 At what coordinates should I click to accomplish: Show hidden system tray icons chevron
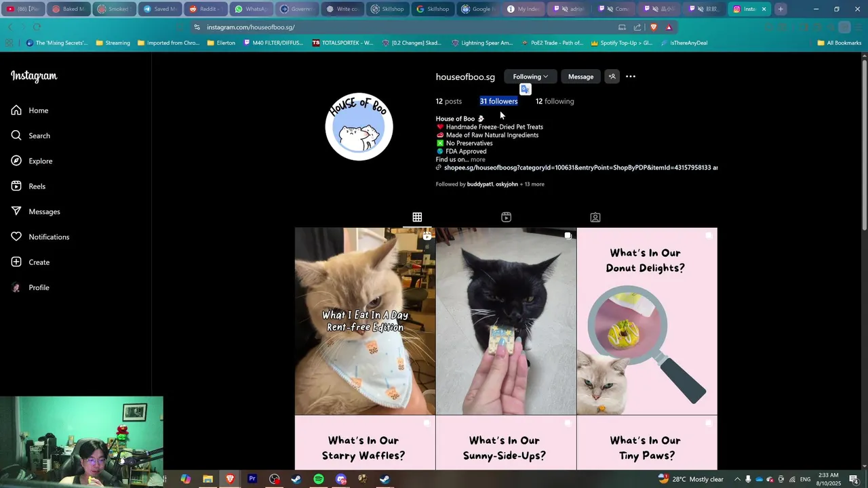(x=737, y=479)
